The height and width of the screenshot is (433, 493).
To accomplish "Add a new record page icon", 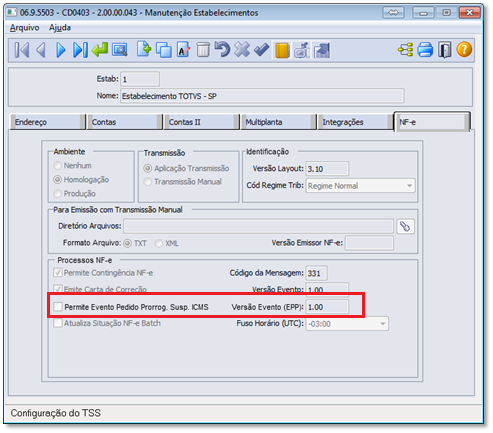I will 144,50.
